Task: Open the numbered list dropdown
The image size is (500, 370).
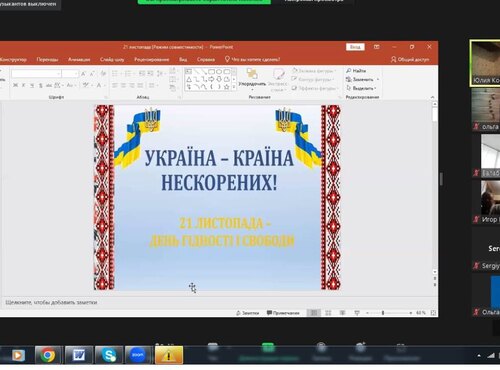Action: coord(134,73)
